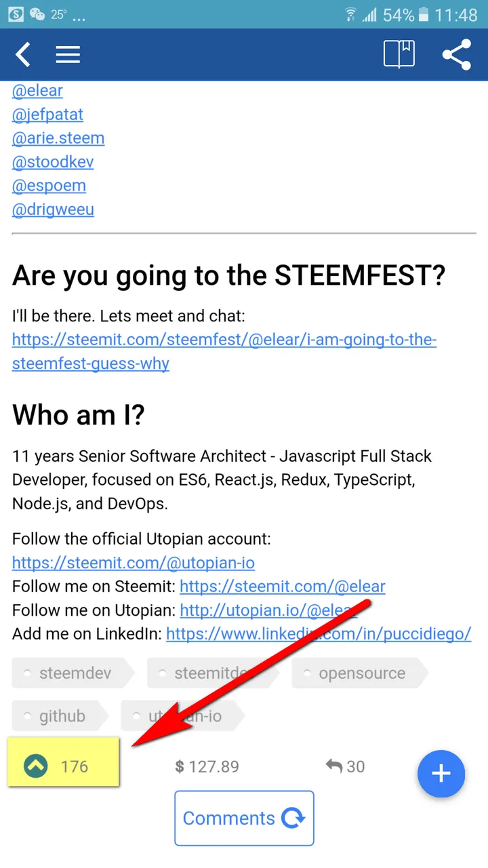Tap the blue plus floating button
The image size is (488, 868).
[441, 773]
